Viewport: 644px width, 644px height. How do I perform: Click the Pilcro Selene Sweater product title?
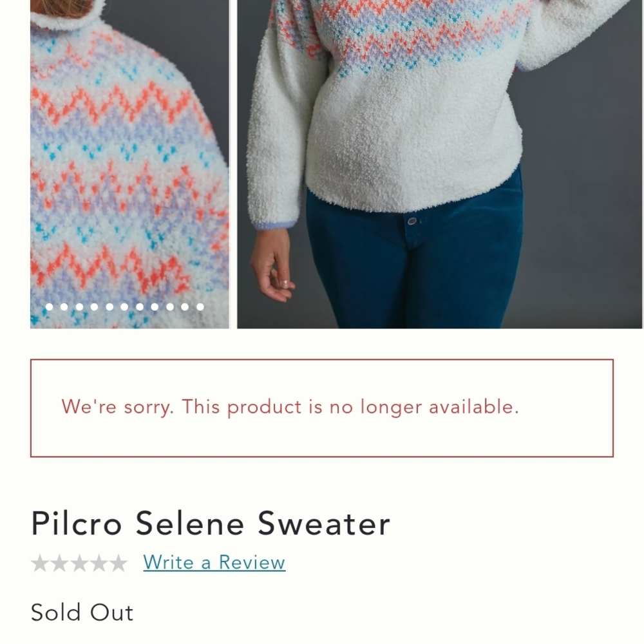click(211, 524)
